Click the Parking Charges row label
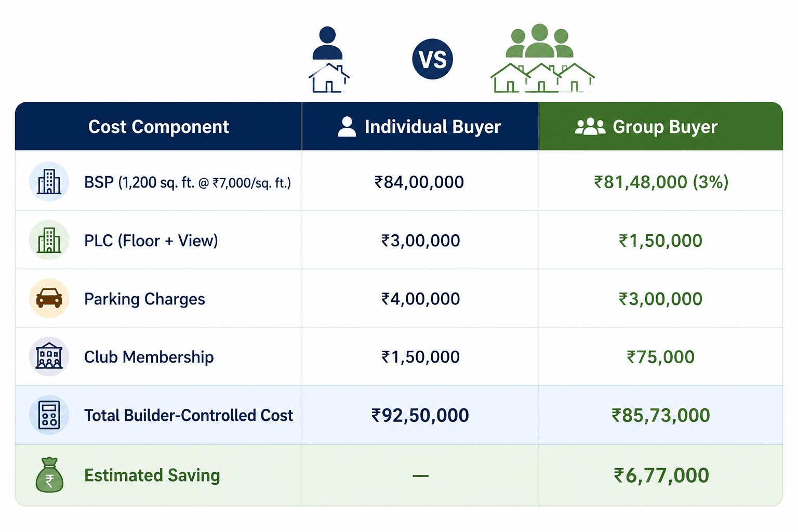This screenshot has width=798, height=532. tap(144, 299)
